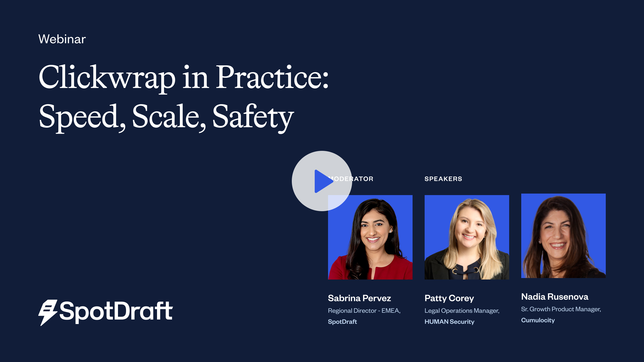Image resolution: width=644 pixels, height=362 pixels.
Task: Click the Speed, Scale, Safety subtitle line
Action: tap(166, 117)
